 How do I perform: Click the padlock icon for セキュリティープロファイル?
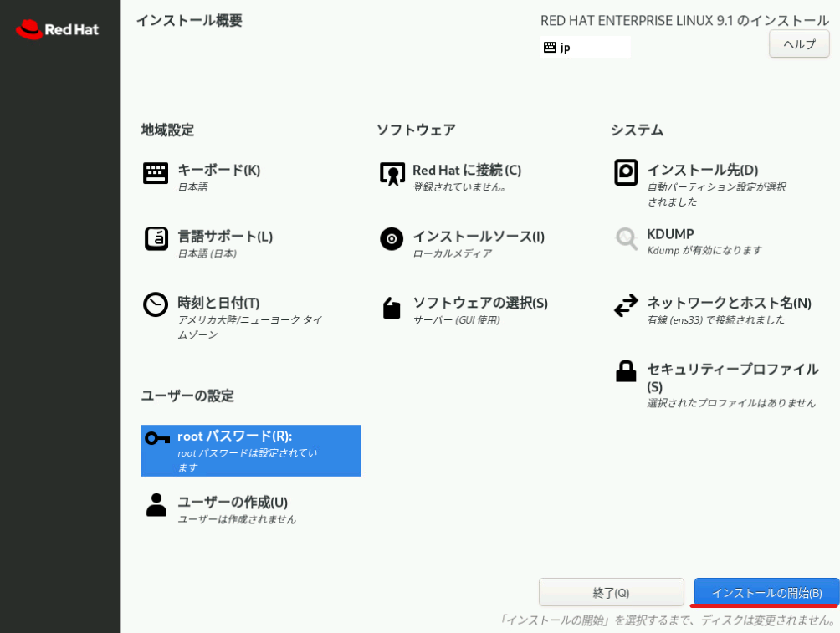[x=626, y=370]
